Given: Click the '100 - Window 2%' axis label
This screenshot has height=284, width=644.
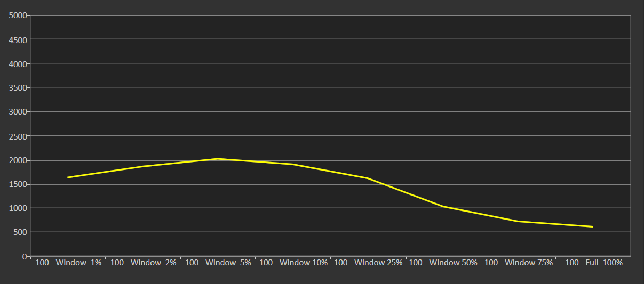Looking at the screenshot, I should coord(143,263).
